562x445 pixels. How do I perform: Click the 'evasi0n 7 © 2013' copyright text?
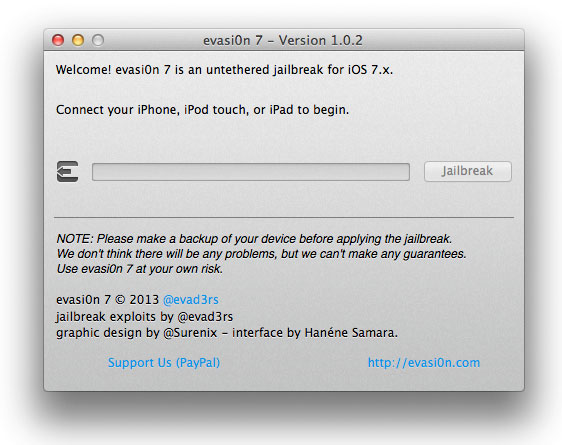pos(107,300)
